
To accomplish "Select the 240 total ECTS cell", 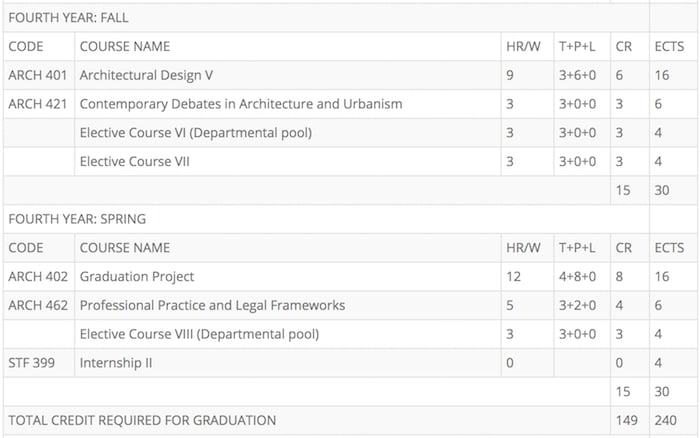I will pos(666,420).
